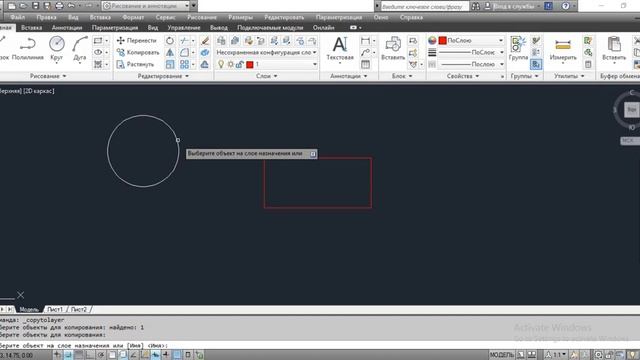The height and width of the screenshot is (360, 640).
Task: Select the Дуга (Arc) tool
Action: pos(80,49)
